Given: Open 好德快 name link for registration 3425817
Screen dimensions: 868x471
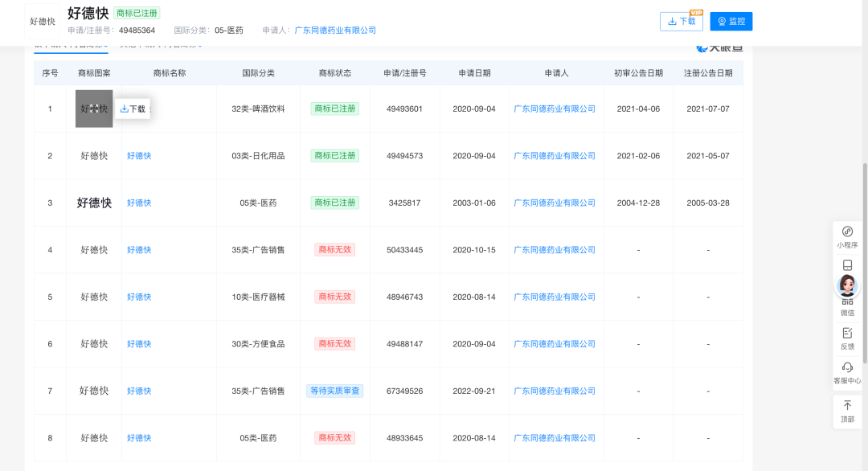Looking at the screenshot, I should (x=139, y=203).
